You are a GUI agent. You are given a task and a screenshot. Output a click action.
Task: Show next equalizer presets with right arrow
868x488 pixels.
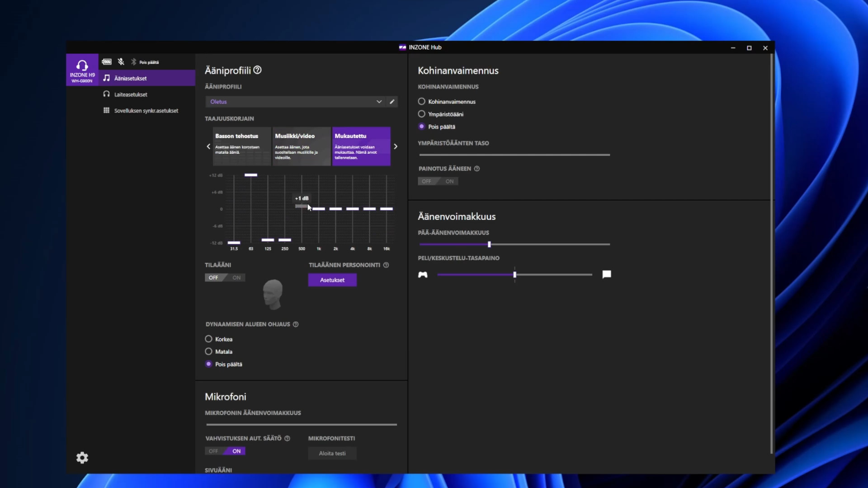[396, 146]
